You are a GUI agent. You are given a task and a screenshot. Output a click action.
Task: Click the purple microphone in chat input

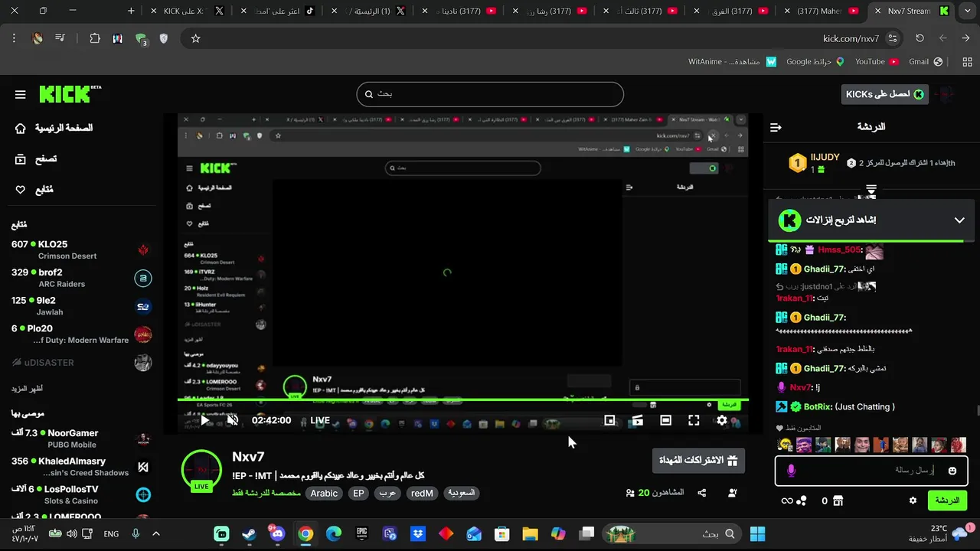(791, 471)
